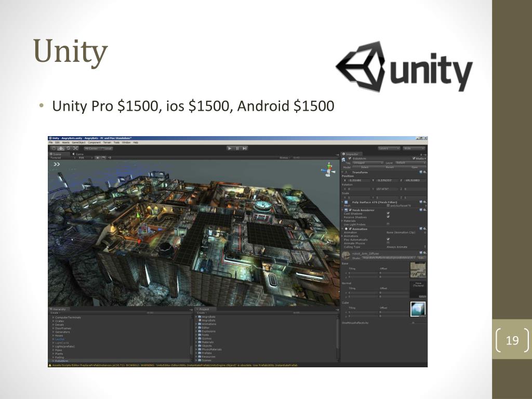Toggle Receive Shadows checkbox
Screen dimensions: 532x399
coord(388,217)
